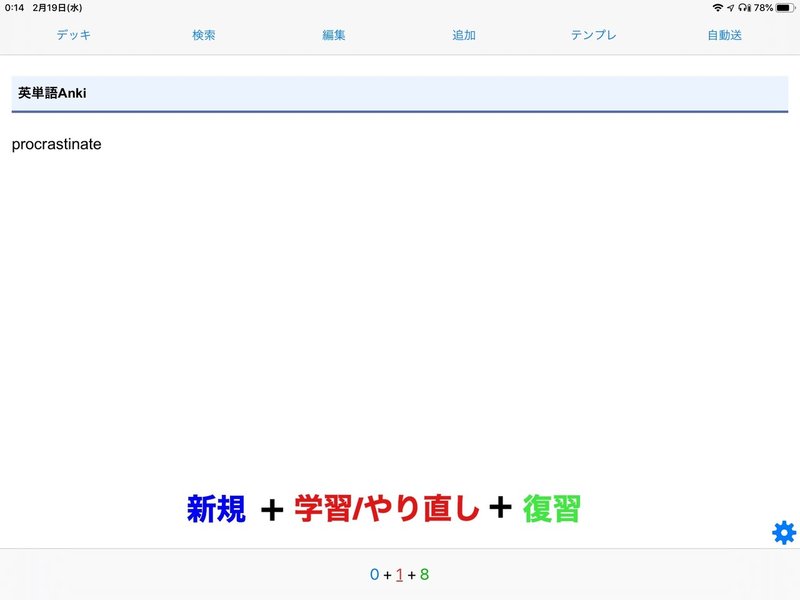The image size is (800, 600).
Task: Tap the word procrastinate on the card
Action: click(x=57, y=144)
